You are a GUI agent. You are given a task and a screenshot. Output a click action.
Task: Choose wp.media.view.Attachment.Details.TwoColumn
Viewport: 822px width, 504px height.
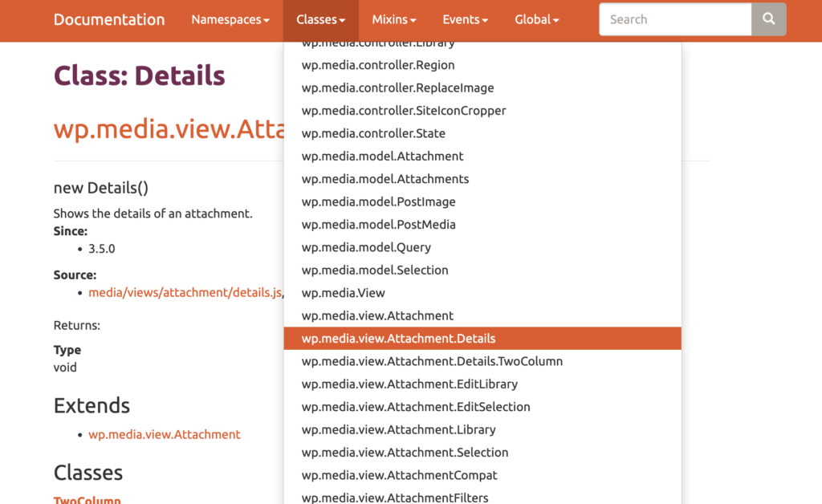click(432, 361)
